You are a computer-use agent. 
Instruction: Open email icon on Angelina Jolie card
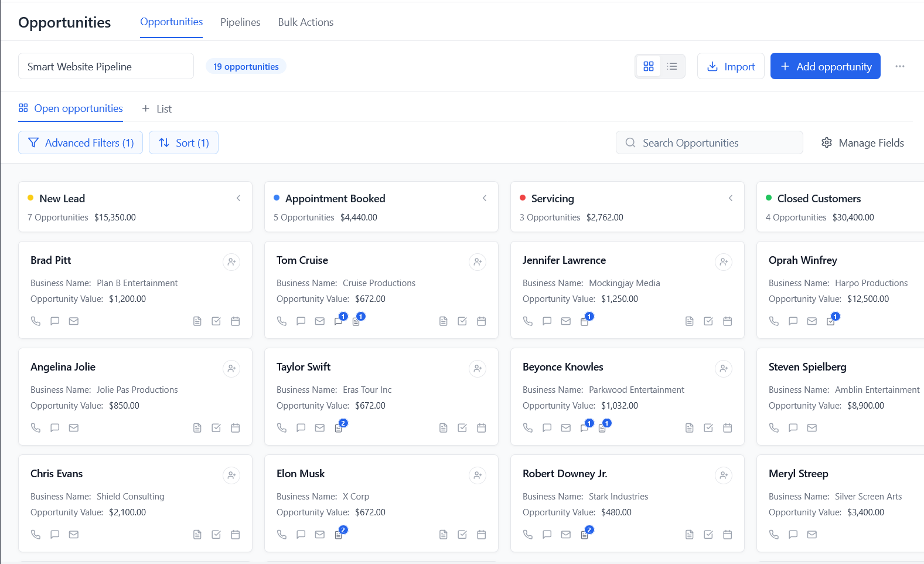click(x=74, y=428)
